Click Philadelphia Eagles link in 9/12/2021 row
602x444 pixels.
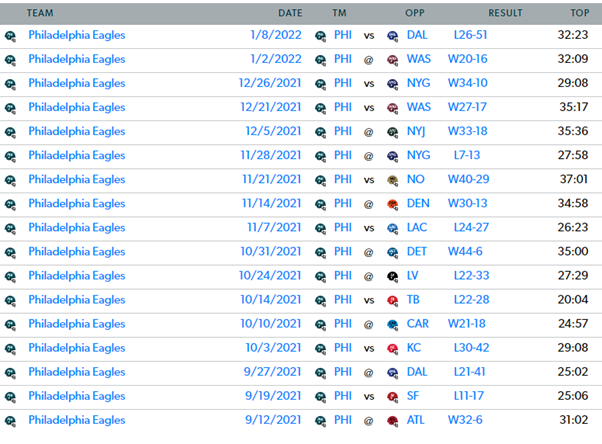77,420
